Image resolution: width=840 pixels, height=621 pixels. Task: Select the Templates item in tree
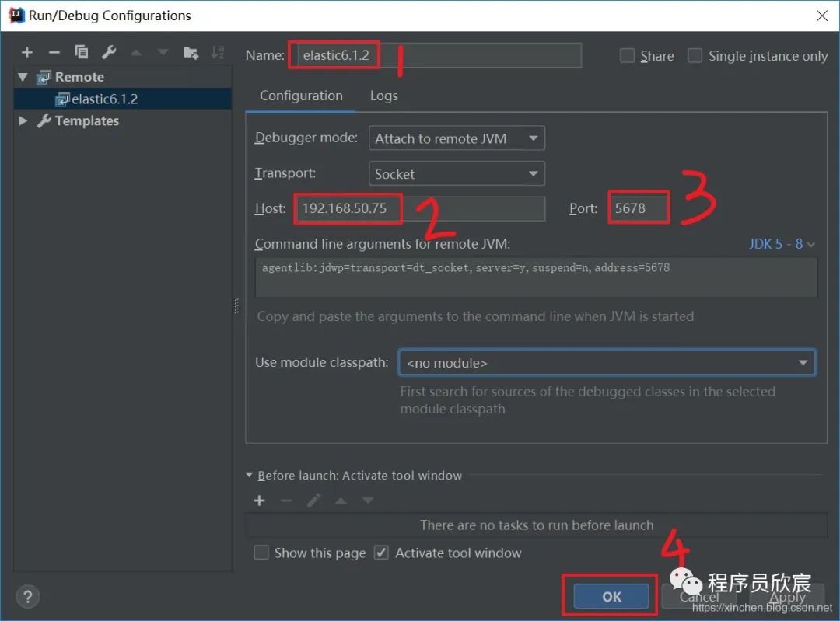pos(87,121)
